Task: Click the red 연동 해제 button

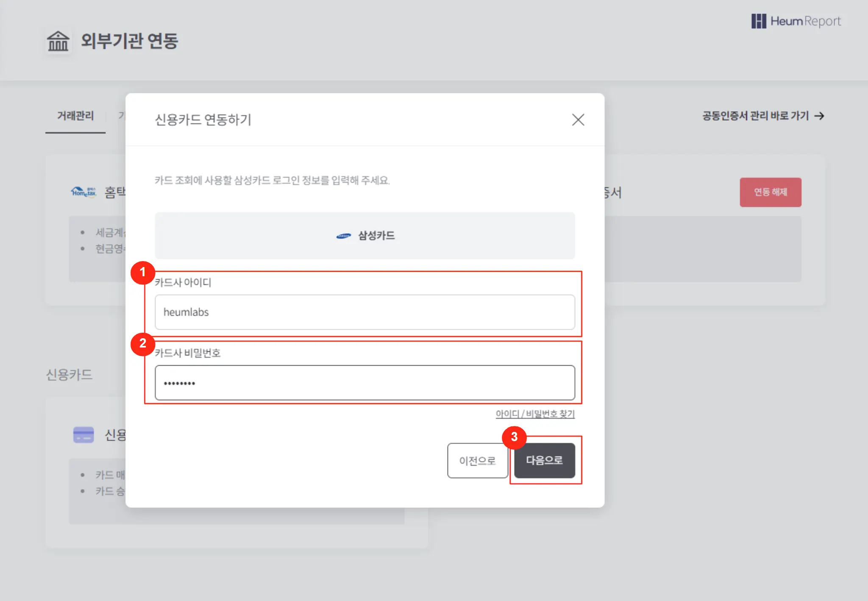Action: point(770,192)
